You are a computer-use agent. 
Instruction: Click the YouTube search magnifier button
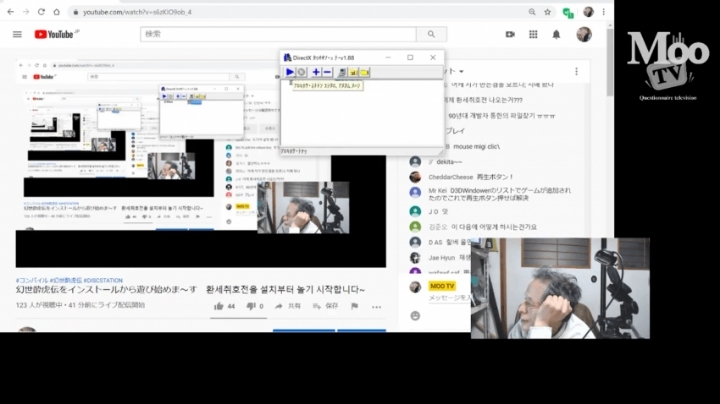tap(431, 34)
